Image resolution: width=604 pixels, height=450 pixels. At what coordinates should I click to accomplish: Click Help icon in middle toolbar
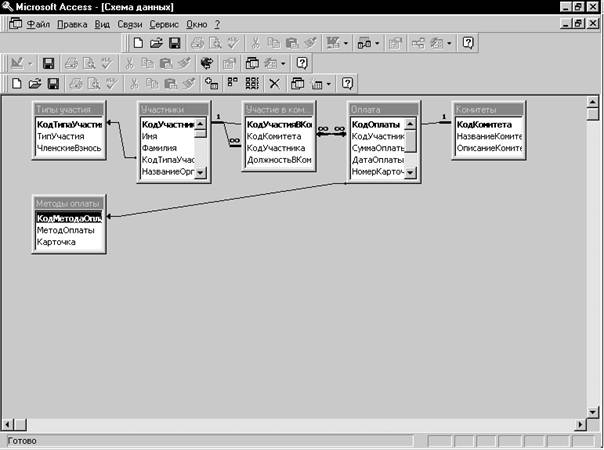tap(302, 63)
